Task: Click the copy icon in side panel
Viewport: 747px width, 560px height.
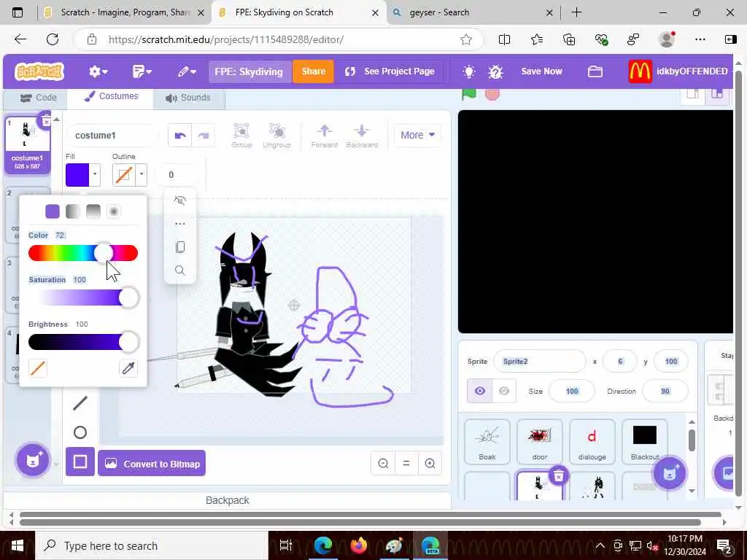Action: pyautogui.click(x=180, y=246)
